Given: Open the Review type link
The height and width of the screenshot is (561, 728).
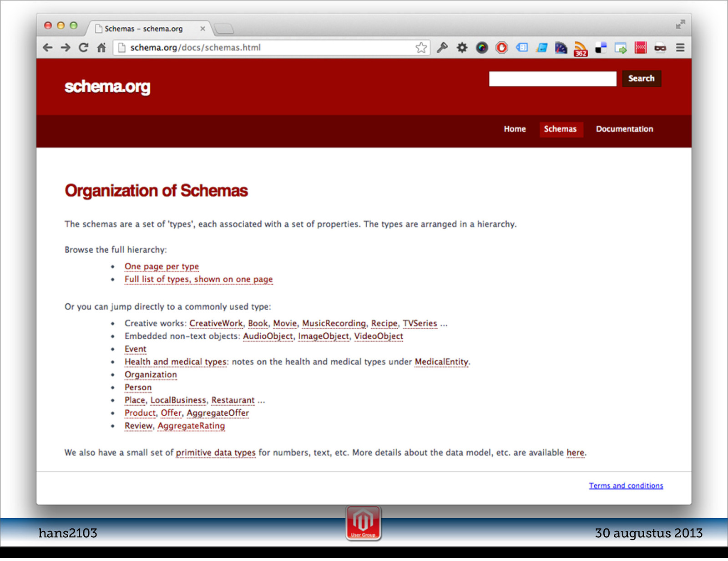Looking at the screenshot, I should pyautogui.click(x=138, y=425).
